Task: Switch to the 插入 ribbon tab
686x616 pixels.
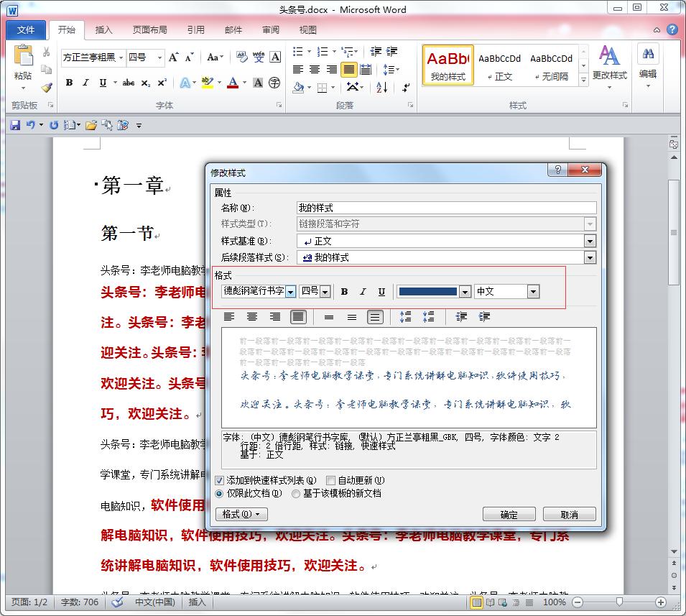Action: tap(103, 29)
